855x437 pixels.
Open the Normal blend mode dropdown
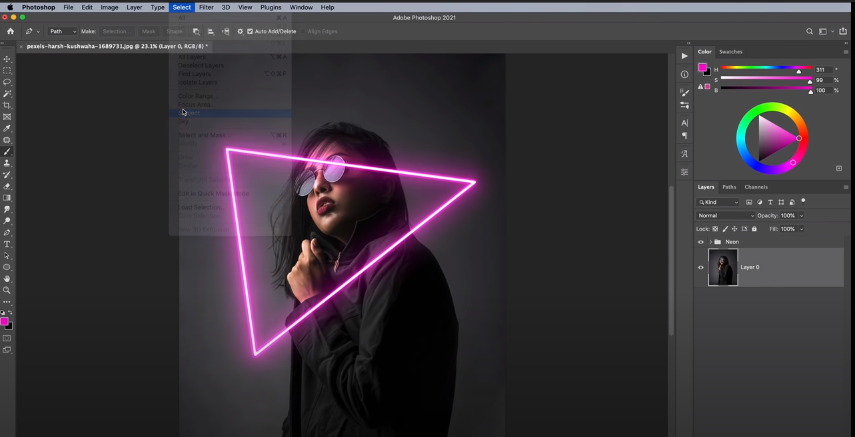tap(725, 215)
